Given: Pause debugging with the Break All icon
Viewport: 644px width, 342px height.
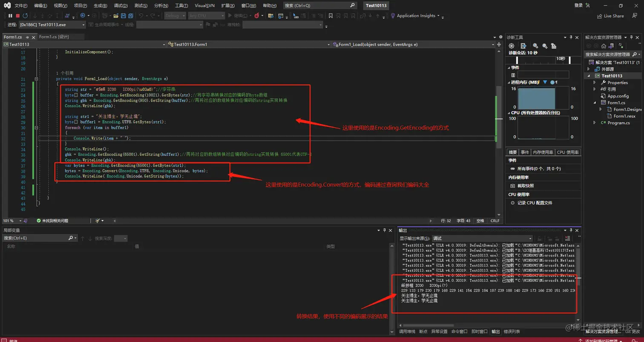Looking at the screenshot, I should click(x=11, y=16).
